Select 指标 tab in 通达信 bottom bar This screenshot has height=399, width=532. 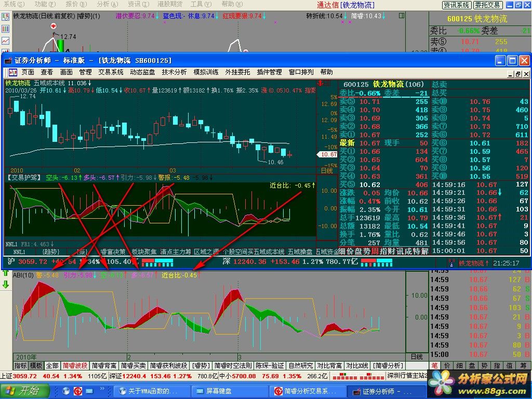click(21, 366)
